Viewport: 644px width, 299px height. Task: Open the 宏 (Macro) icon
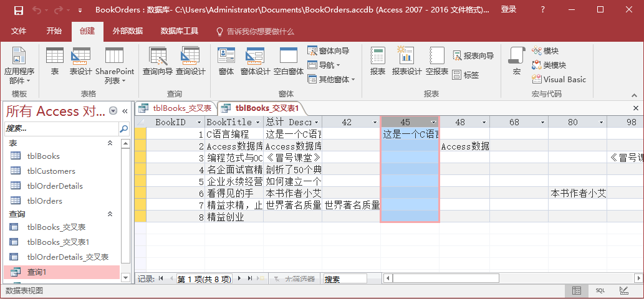[x=516, y=62]
